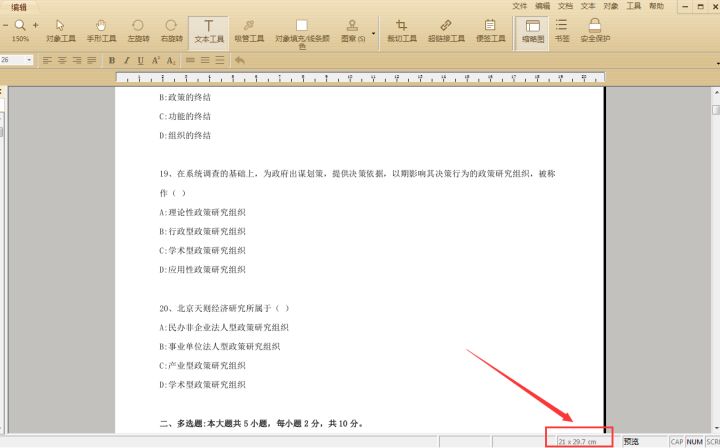Click the magnifier zoom icon
Viewport: 720px width, 448px height.
coord(20,25)
